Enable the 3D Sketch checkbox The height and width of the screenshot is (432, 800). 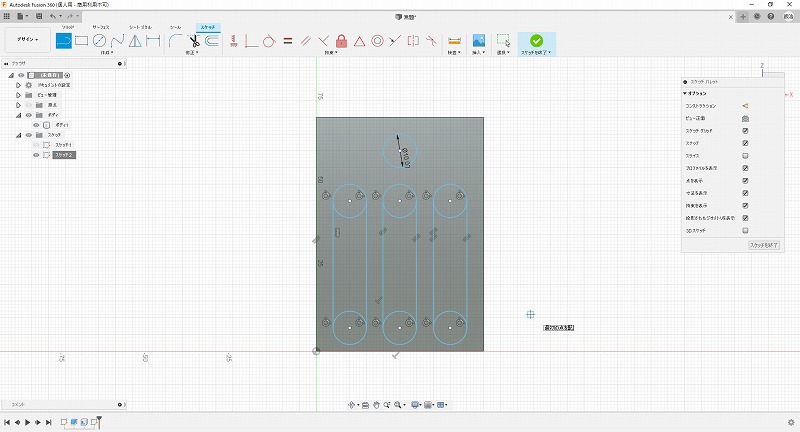(745, 229)
